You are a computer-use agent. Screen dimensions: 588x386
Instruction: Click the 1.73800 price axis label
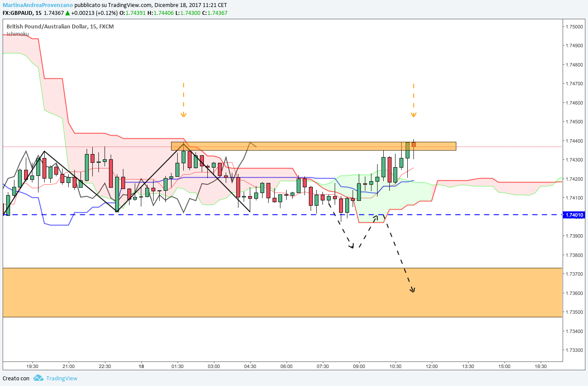[x=575, y=255]
